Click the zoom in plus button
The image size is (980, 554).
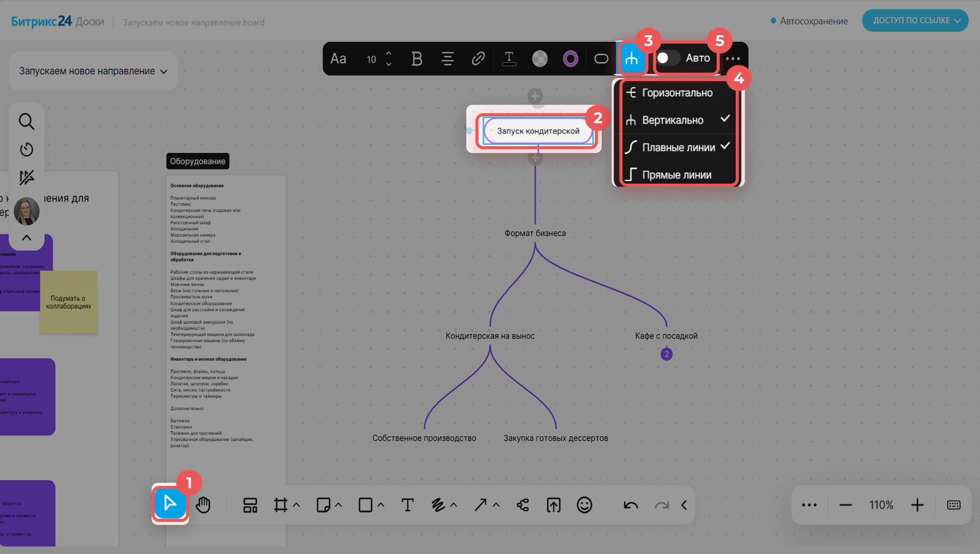(917, 505)
